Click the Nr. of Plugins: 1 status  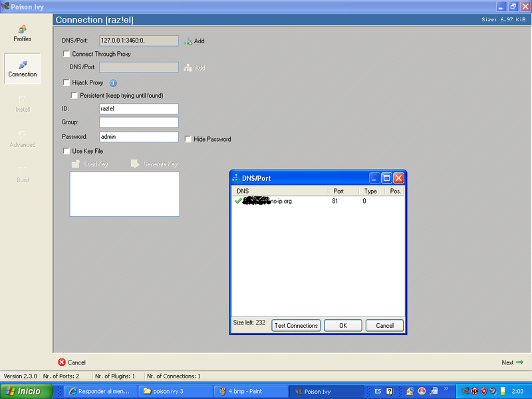click(115, 376)
